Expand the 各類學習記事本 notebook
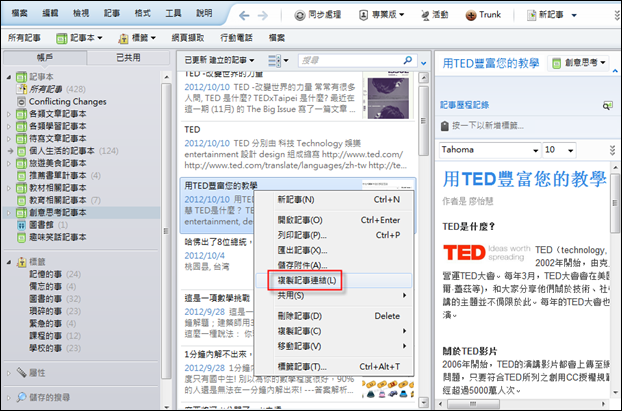This screenshot has width=622, height=411. (9, 127)
